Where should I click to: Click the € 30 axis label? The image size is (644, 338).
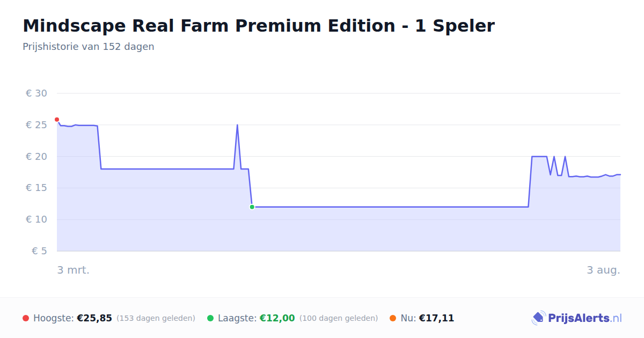[36, 93]
